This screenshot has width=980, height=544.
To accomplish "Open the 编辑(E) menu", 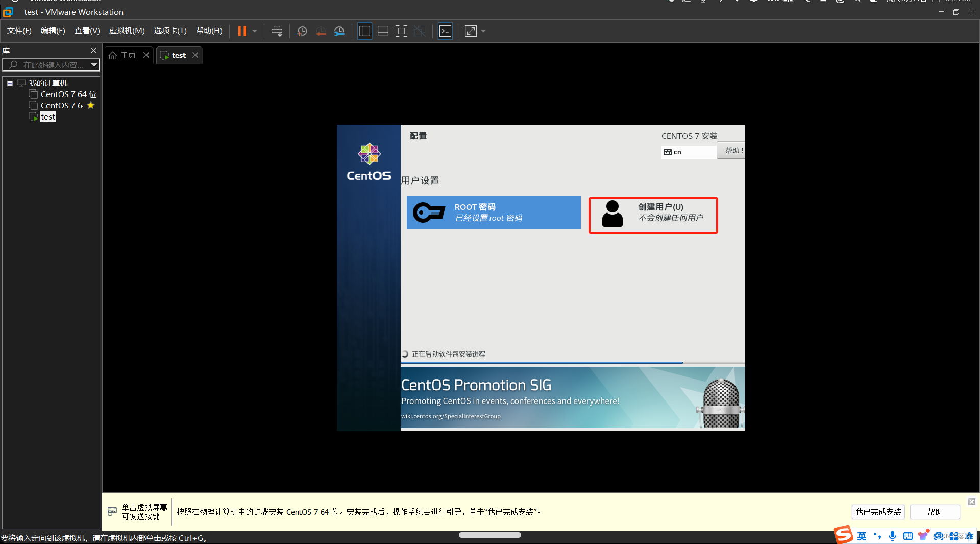I will click(x=53, y=31).
